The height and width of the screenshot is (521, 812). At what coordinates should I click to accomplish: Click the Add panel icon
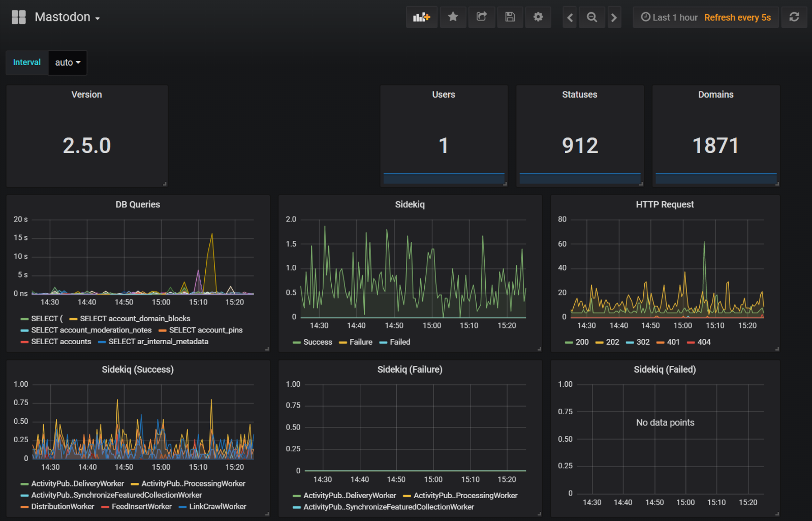[x=421, y=17]
